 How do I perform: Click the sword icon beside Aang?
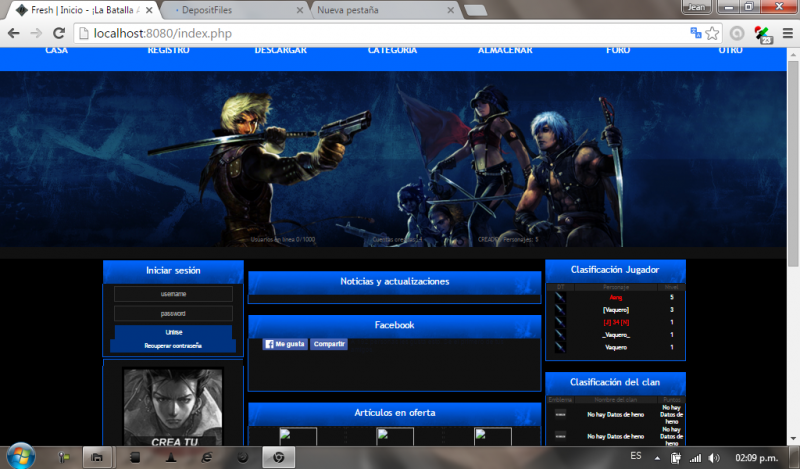point(560,297)
